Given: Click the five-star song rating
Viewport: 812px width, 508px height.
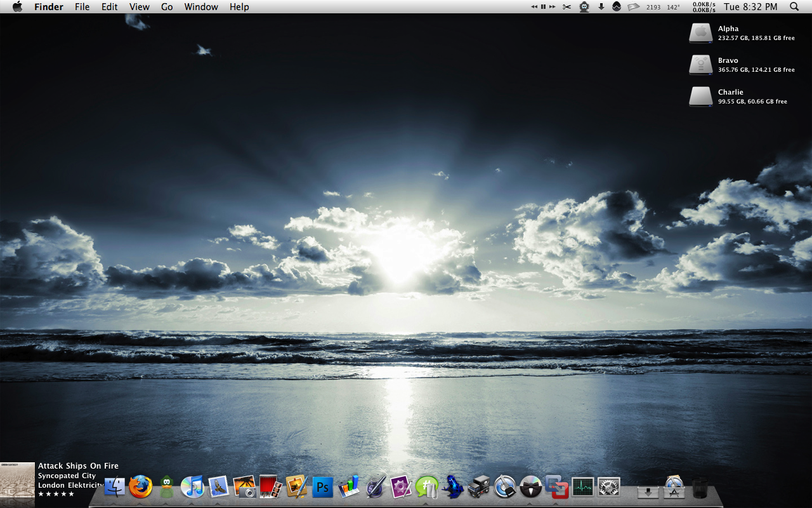Looking at the screenshot, I should (x=56, y=494).
